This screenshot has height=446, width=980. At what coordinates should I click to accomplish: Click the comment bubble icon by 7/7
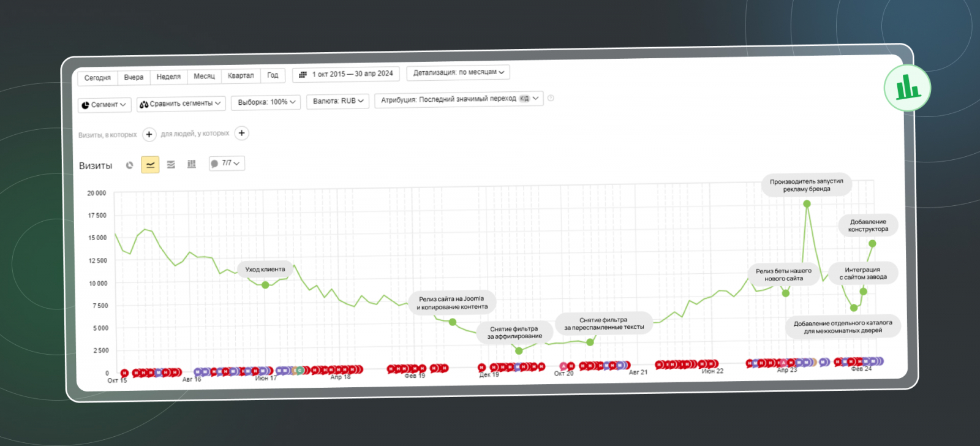(214, 164)
